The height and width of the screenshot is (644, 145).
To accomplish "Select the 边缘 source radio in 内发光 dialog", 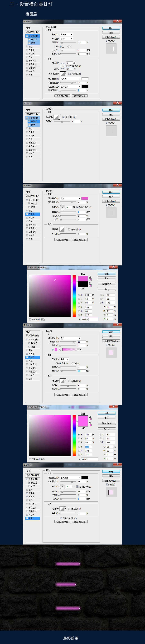I will coord(72,363).
